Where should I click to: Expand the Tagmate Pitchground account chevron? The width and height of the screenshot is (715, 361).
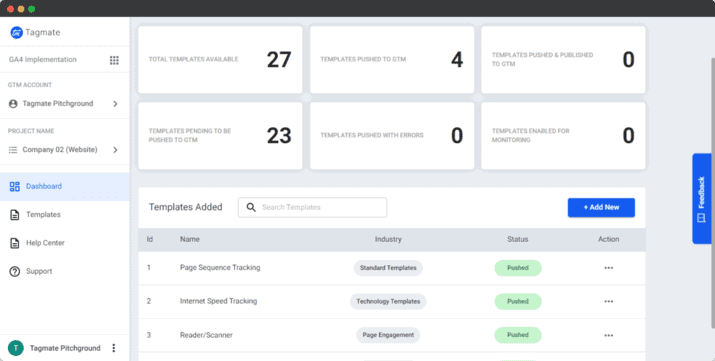click(x=115, y=104)
